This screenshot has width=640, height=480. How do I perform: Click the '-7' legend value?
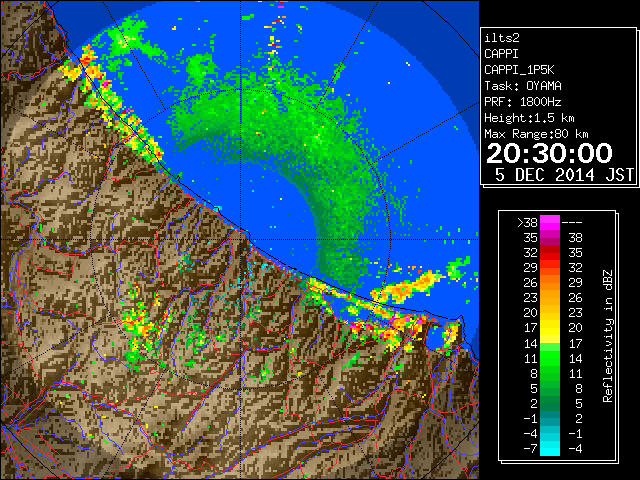click(x=530, y=449)
